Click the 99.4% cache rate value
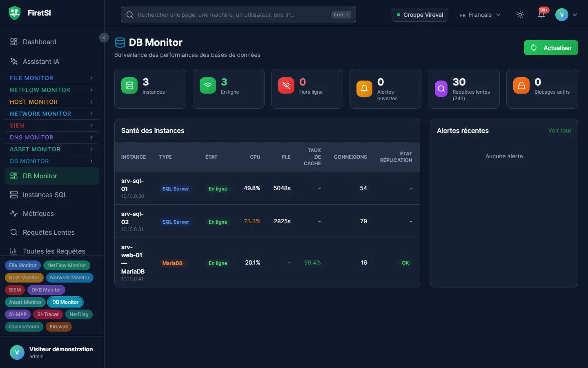The height and width of the screenshot is (368, 588). pyautogui.click(x=312, y=263)
